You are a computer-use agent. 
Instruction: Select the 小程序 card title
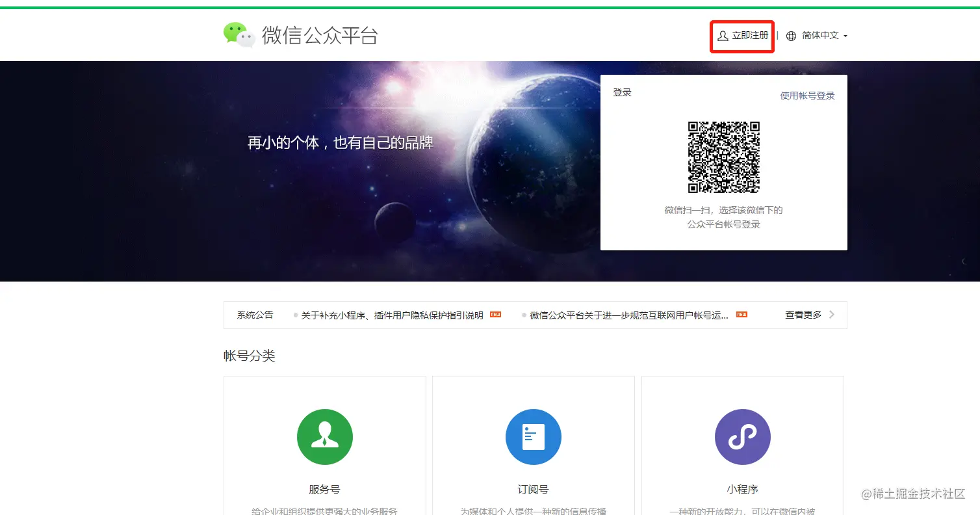[x=743, y=490]
